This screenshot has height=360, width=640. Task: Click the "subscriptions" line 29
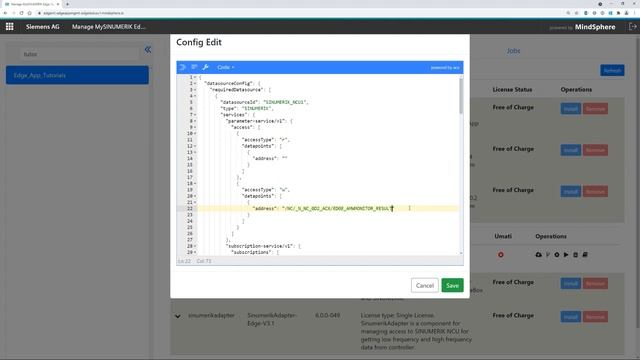pyautogui.click(x=255, y=252)
